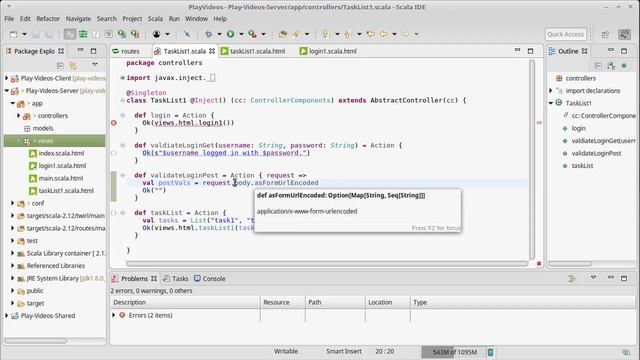Screen dimensions: 640x360
Task: Click the Skip All Breakpoints toolbar icon
Action: (187, 34)
